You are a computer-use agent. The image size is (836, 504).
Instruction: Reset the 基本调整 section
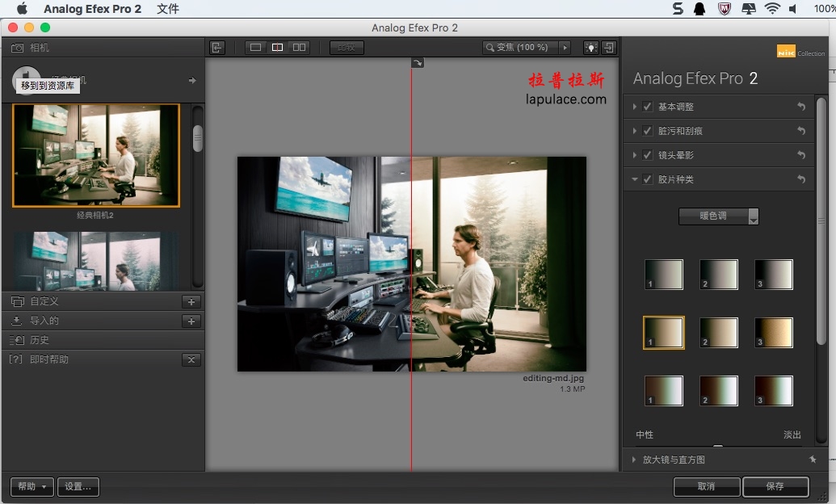801,107
